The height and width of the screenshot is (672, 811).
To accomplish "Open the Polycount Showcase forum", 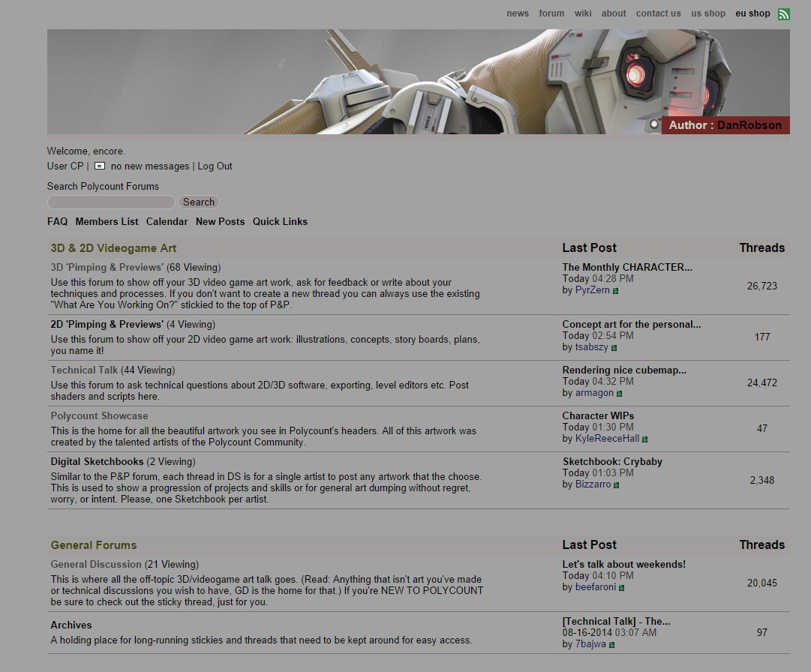I will click(99, 415).
